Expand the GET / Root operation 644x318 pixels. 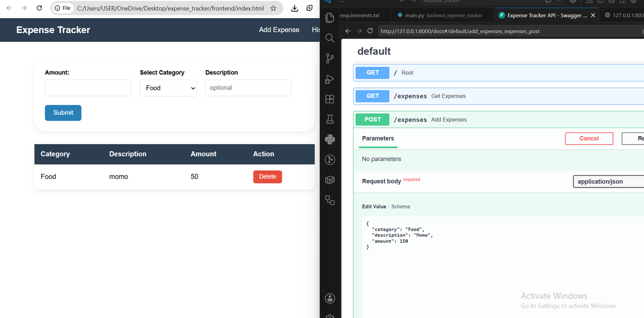tap(499, 72)
